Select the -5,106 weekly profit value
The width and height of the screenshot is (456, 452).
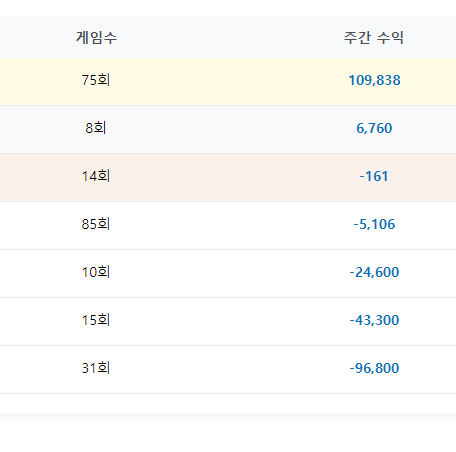point(374,224)
